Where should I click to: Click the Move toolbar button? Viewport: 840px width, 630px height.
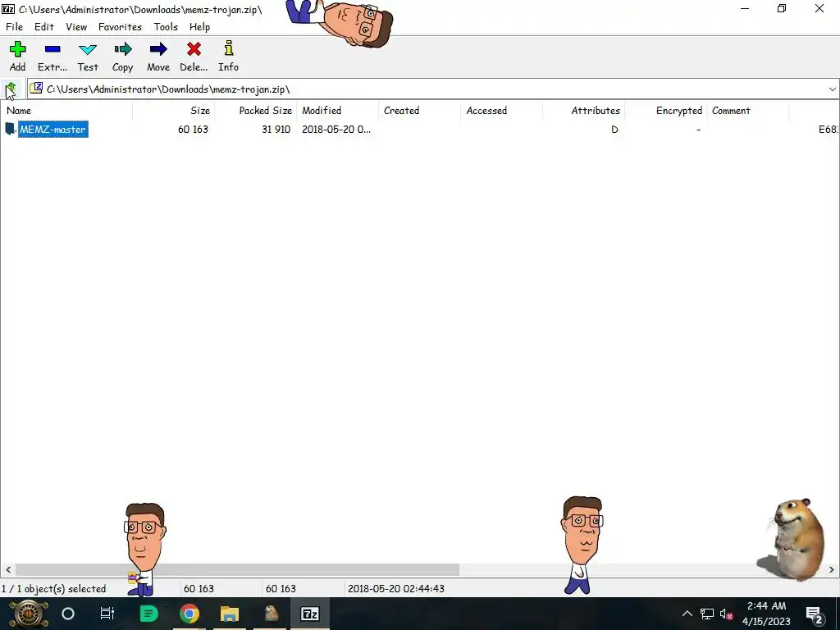coord(158,57)
